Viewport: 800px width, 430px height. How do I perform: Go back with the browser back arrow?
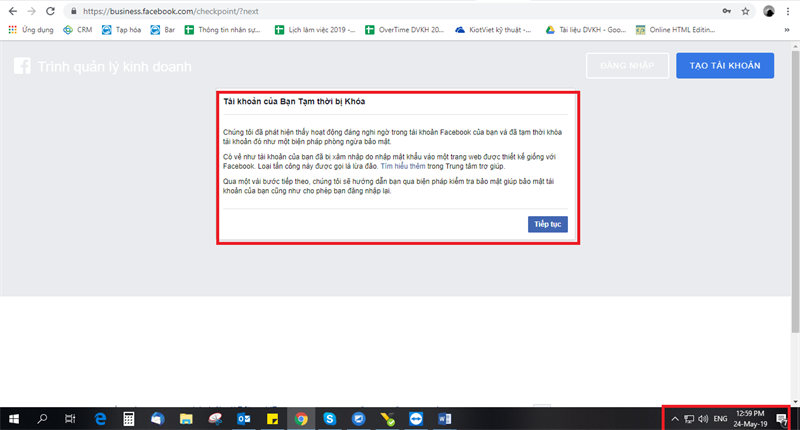tap(13, 11)
